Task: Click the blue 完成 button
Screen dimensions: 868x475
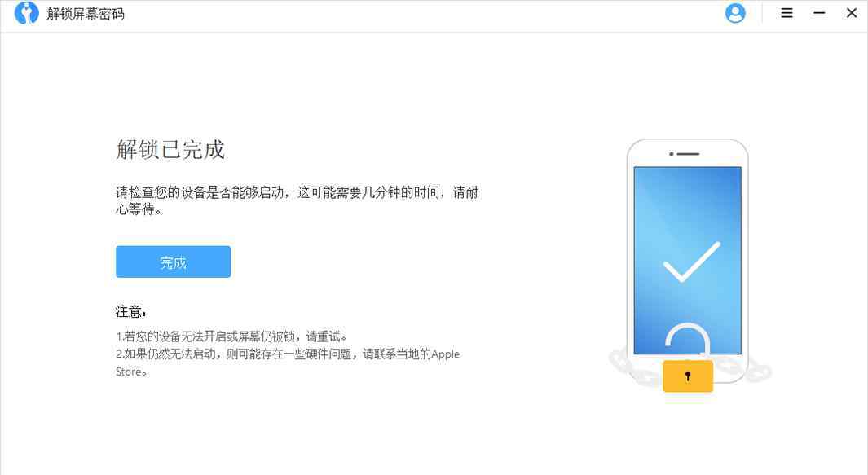Action: [174, 262]
